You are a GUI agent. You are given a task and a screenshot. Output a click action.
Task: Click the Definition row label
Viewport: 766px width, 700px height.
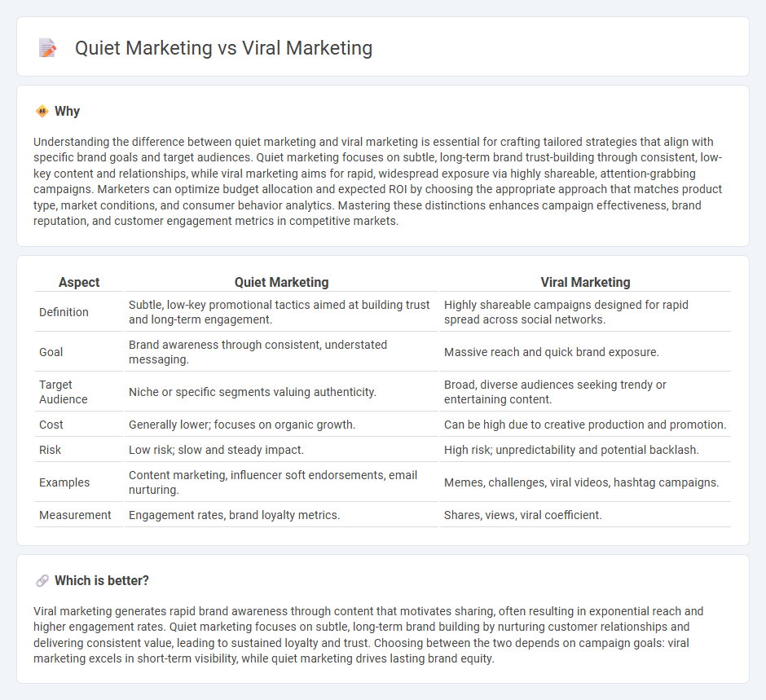[x=64, y=312]
